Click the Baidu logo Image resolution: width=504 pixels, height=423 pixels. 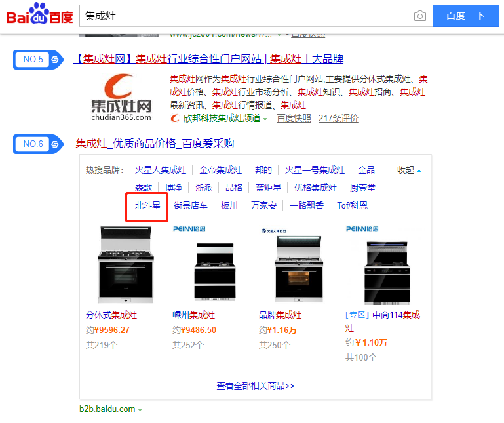coord(39,14)
